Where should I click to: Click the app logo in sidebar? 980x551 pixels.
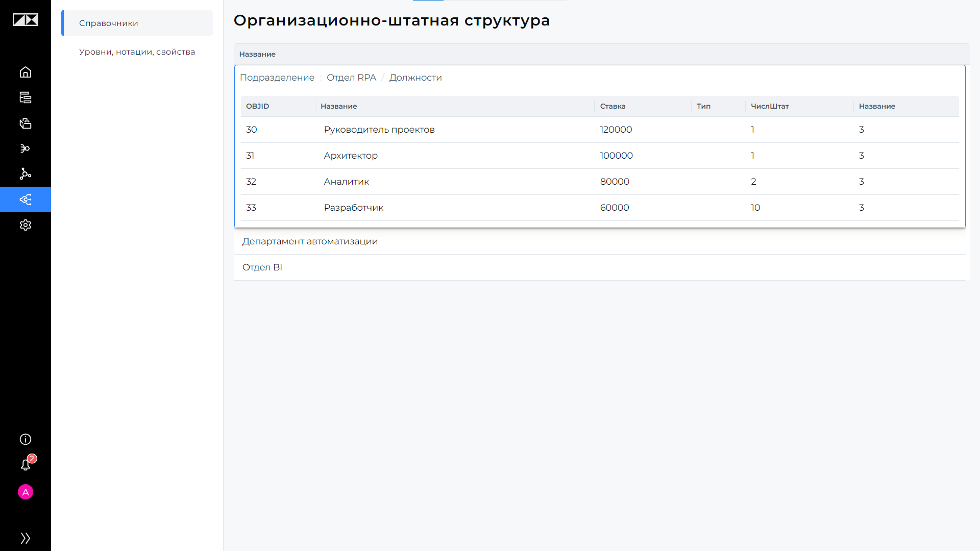click(x=26, y=20)
